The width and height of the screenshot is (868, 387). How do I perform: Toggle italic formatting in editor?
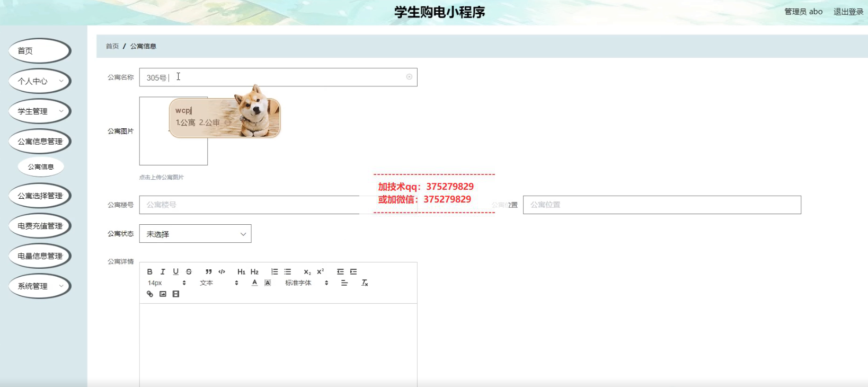point(163,271)
